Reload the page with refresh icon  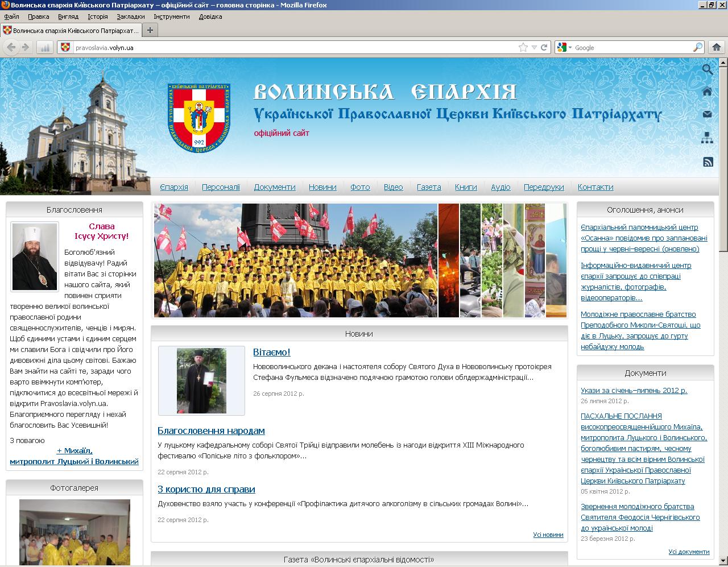(544, 47)
